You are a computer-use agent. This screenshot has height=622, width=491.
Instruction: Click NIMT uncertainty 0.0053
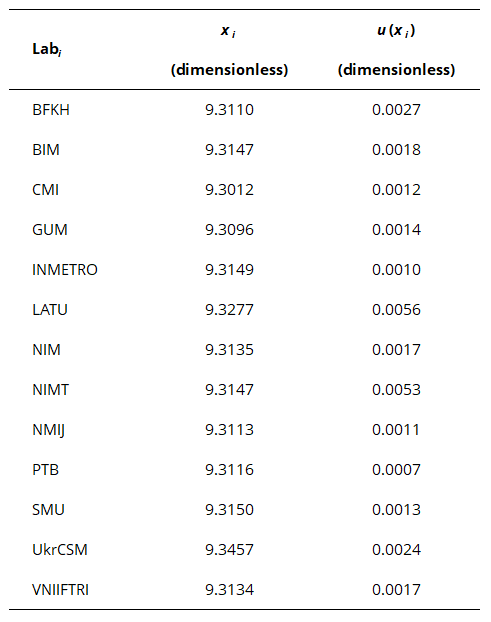(x=396, y=390)
